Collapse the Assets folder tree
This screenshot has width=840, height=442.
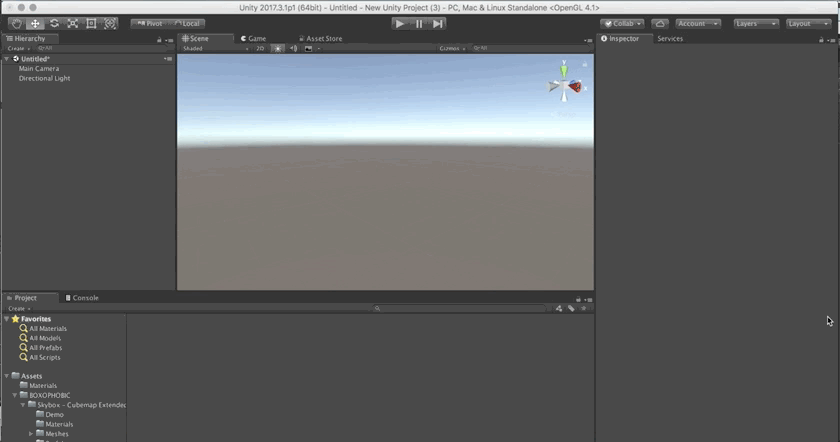point(6,376)
